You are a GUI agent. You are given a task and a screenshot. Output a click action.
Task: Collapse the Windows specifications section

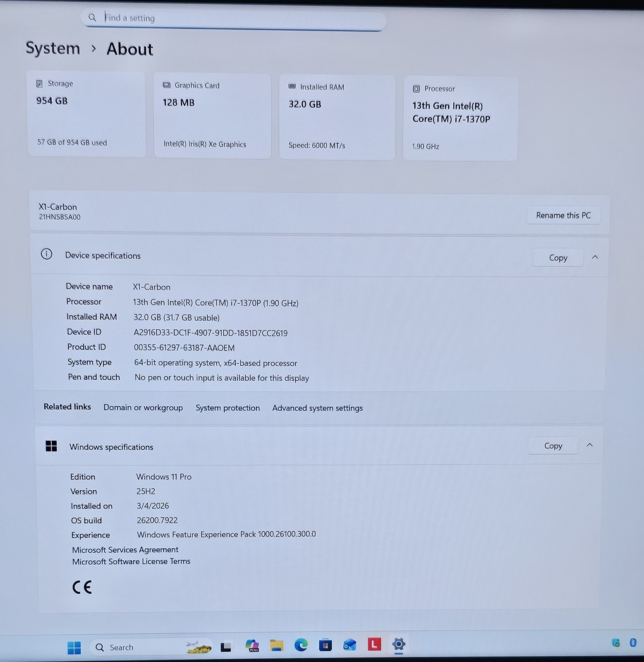click(590, 445)
